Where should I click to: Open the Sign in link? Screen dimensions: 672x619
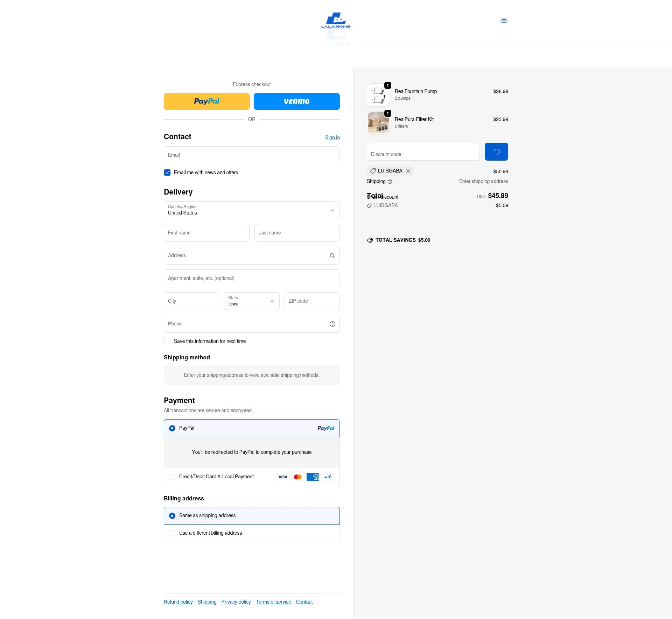(x=332, y=138)
